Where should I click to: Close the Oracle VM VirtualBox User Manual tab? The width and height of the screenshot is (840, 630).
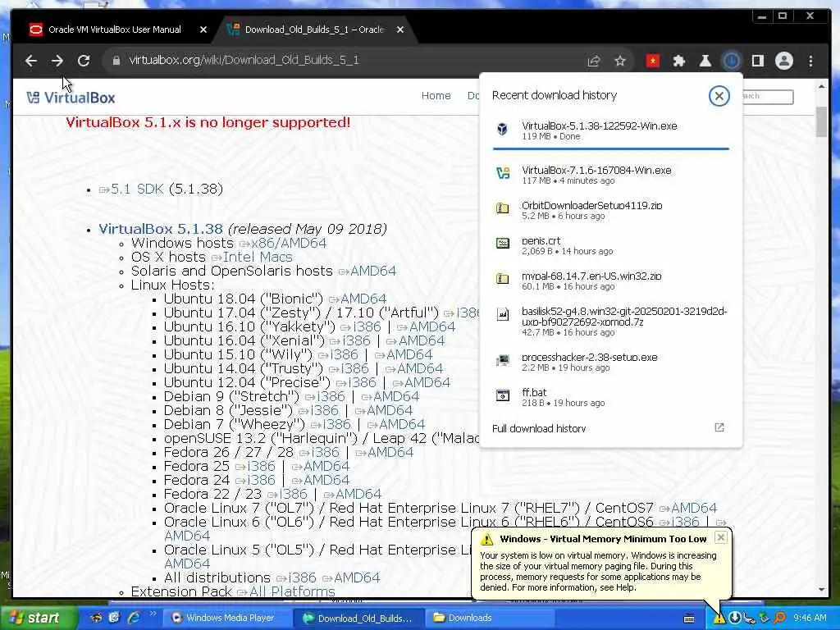click(x=203, y=30)
